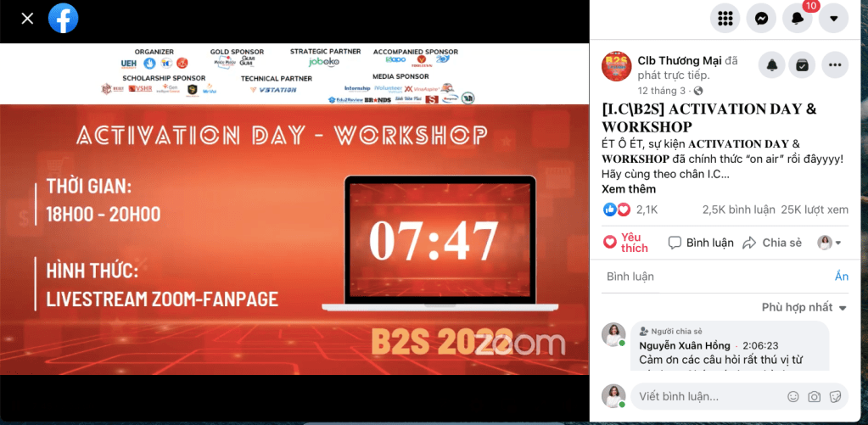The image size is (868, 425).
Task: Expand the account dropdown arrow
Action: pyautogui.click(x=833, y=18)
